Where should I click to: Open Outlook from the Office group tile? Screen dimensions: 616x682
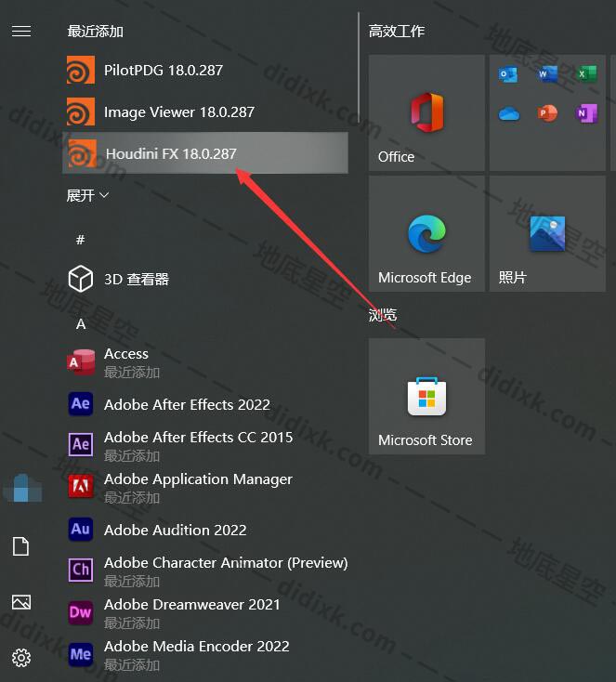tap(507, 74)
